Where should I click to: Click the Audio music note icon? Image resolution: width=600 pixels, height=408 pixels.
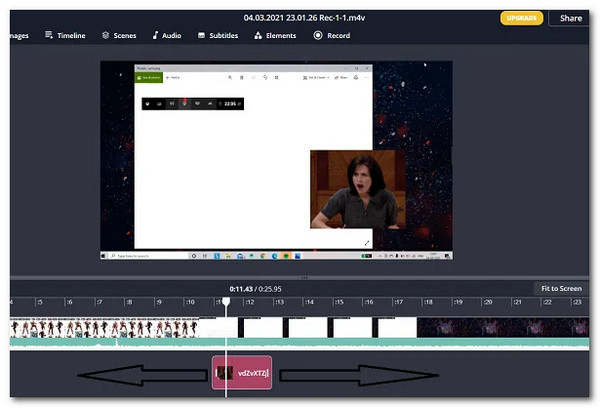pyautogui.click(x=155, y=35)
